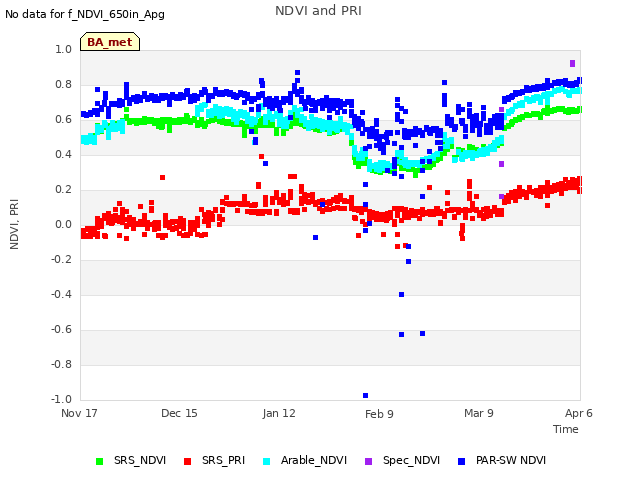Click the cyan Arable_NDVI legend swatch
The height and width of the screenshot is (480, 640).
(266, 461)
